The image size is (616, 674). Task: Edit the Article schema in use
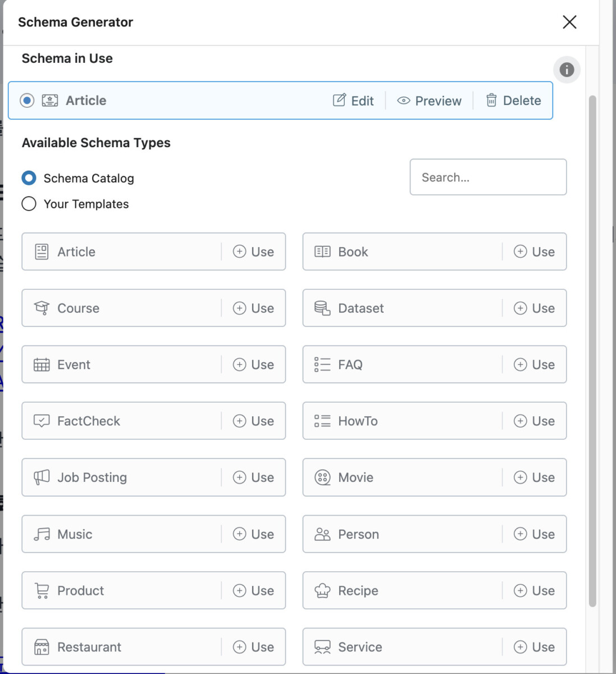tap(353, 101)
